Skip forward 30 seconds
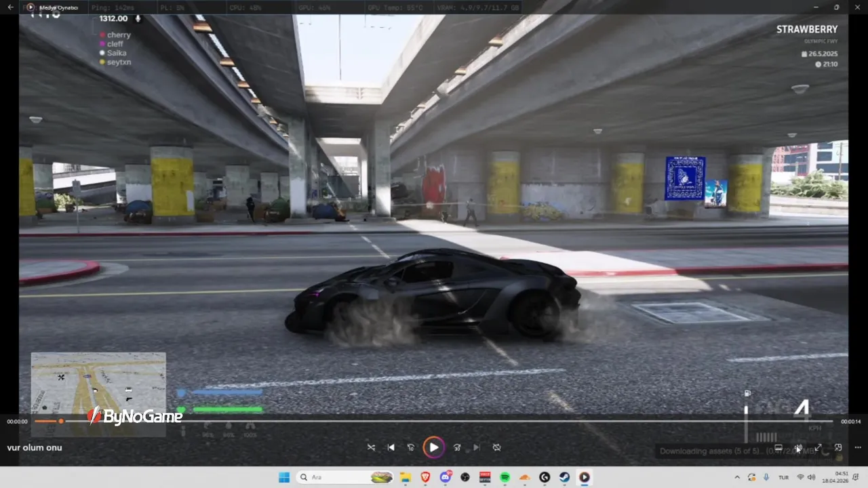This screenshot has height=488, width=868. 457,447
